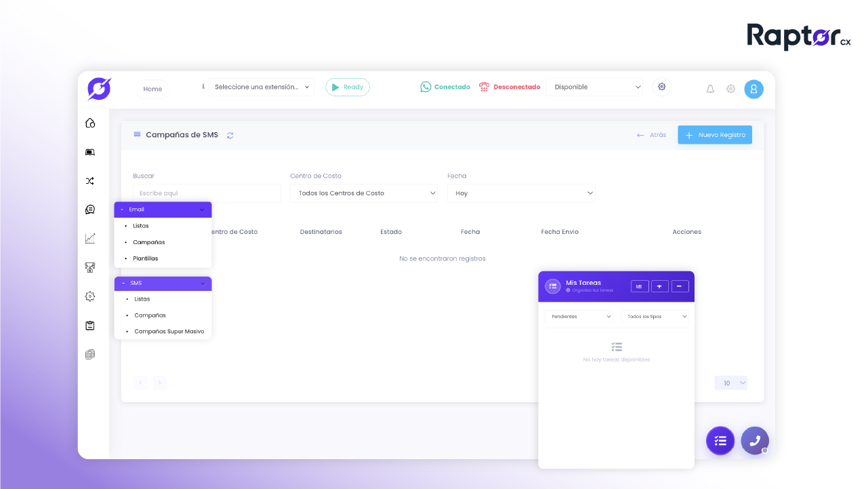Click the refresh icon beside Campañas de SMS
This screenshot has height=489, width=868.
point(230,135)
